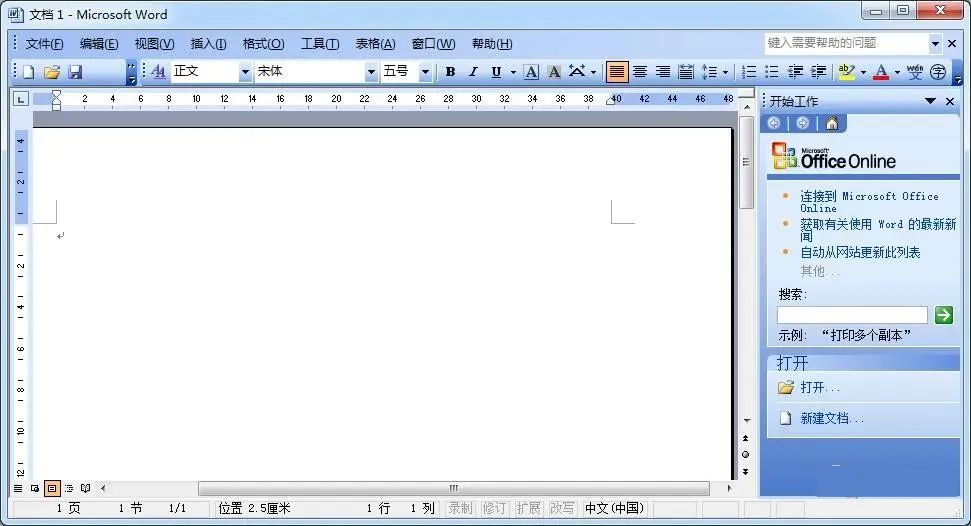Switch to reading layout view icon
The width and height of the screenshot is (971, 526).
(85, 488)
